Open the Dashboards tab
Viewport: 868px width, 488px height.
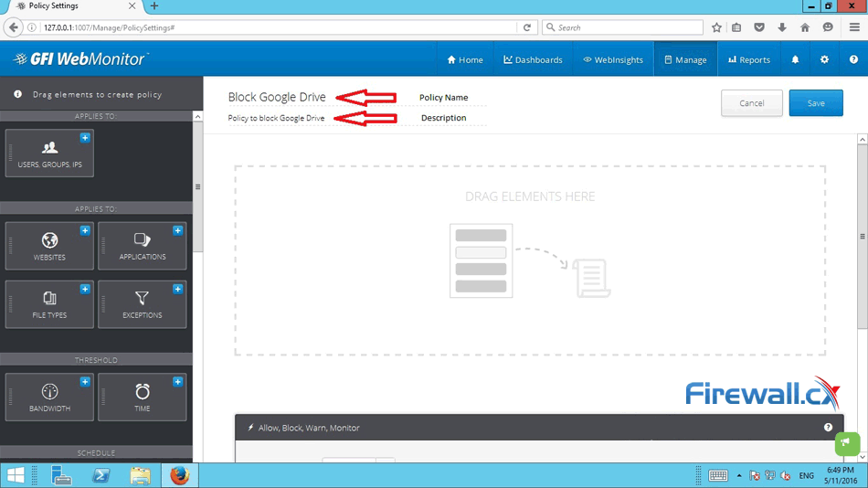[x=533, y=59]
